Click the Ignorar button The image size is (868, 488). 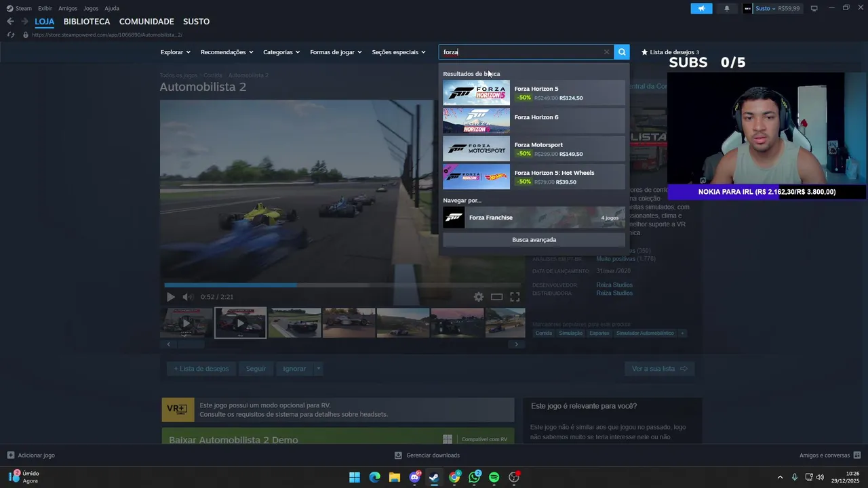click(x=294, y=369)
